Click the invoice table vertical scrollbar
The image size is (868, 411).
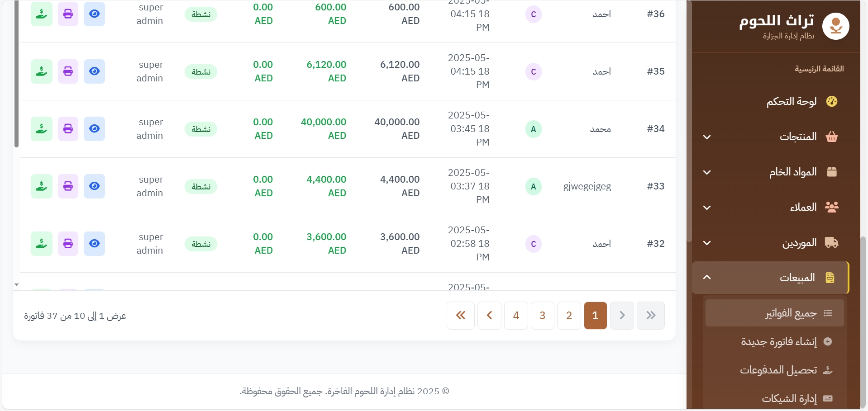coord(17,72)
